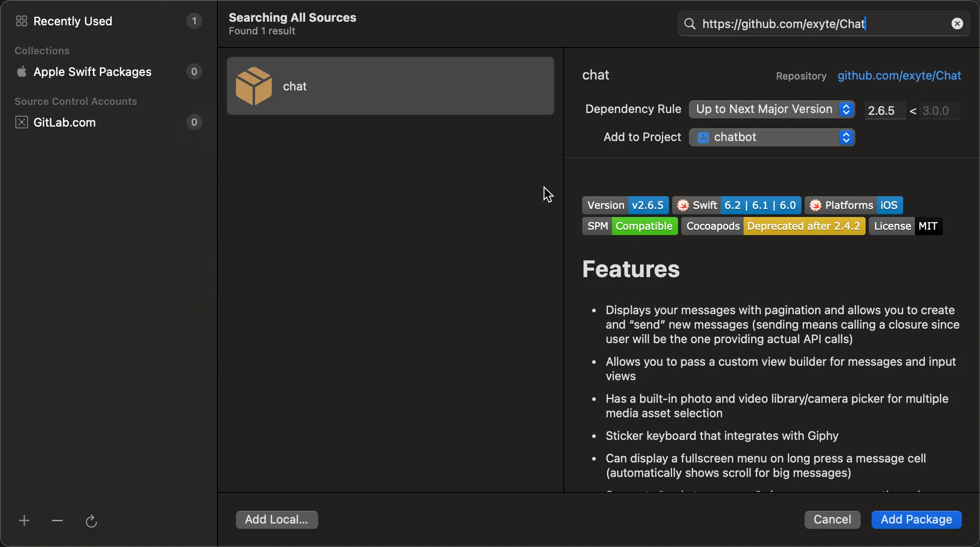This screenshot has width=980, height=547.
Task: Click the Apple logo beside Swift Packages
Action: (22, 72)
